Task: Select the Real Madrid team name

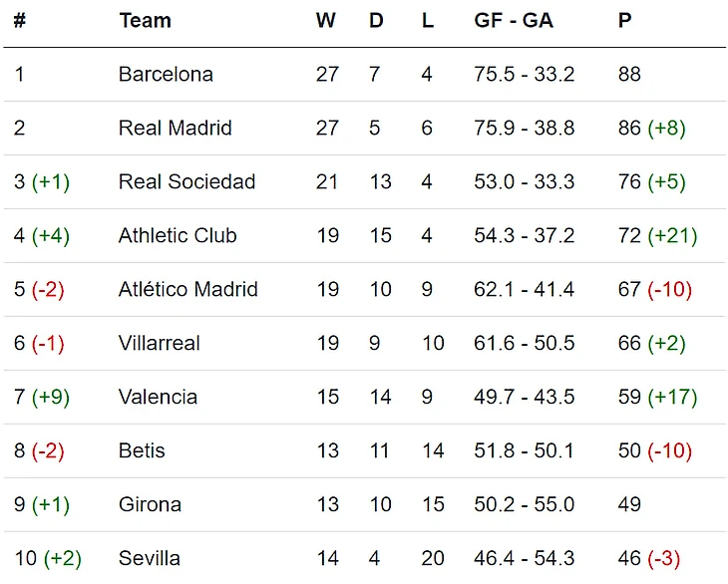Action: tap(175, 129)
